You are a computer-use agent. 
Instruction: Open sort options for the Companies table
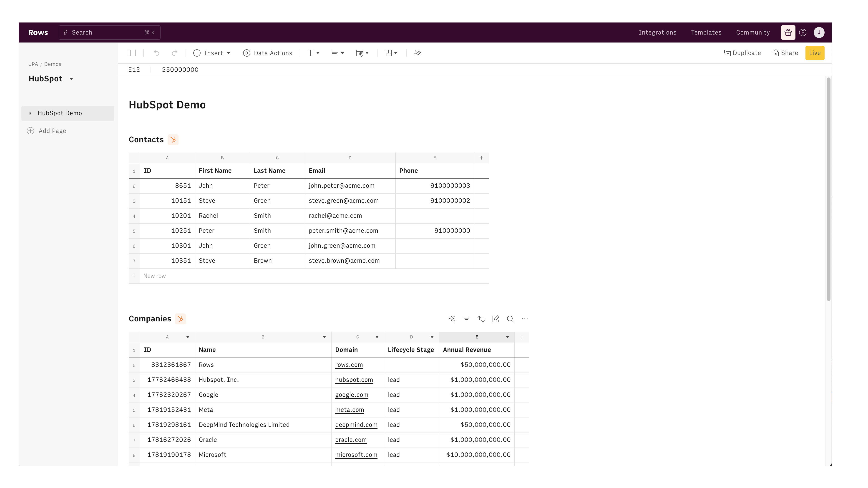[481, 319]
